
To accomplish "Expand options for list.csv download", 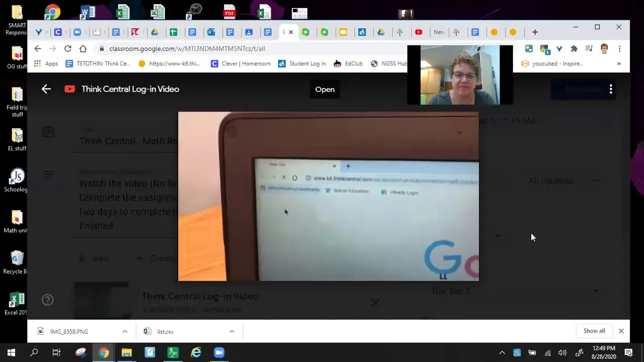I will click(x=232, y=331).
